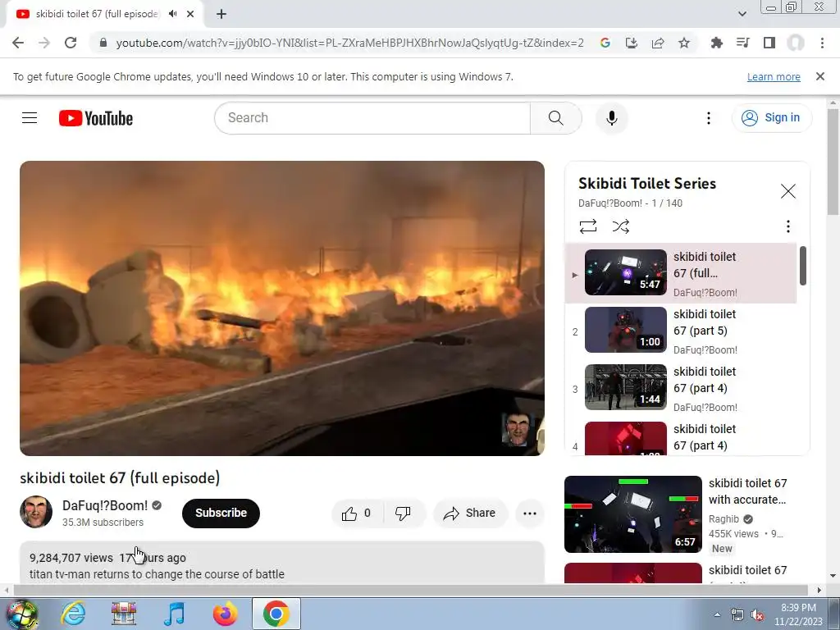Play playlist item 4 with red thumbnail

[681, 437]
